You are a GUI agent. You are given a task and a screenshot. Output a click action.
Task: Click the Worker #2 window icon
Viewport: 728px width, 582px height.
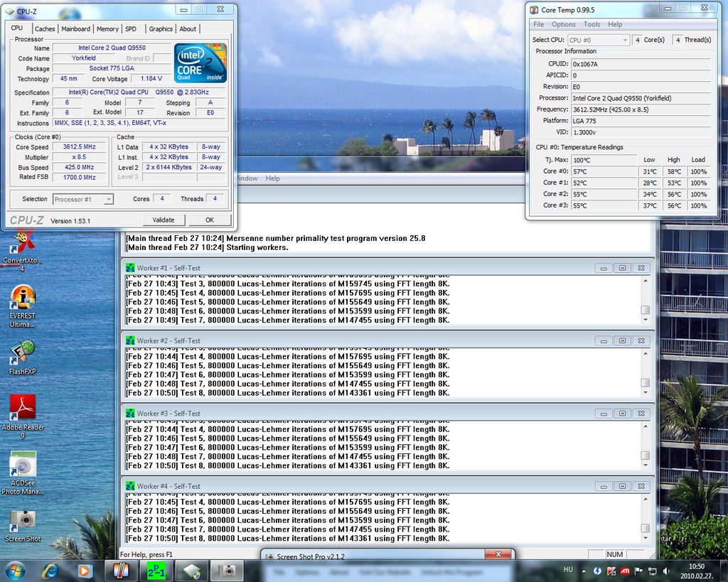[x=130, y=340]
